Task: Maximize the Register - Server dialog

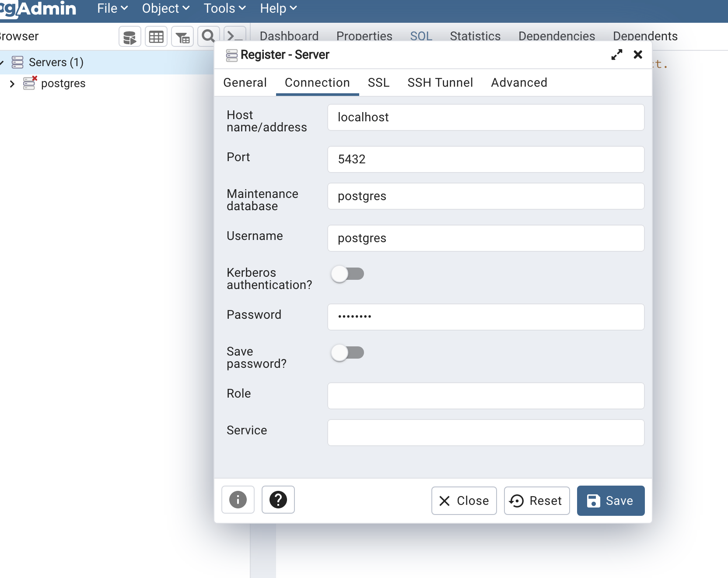Action: 616,55
